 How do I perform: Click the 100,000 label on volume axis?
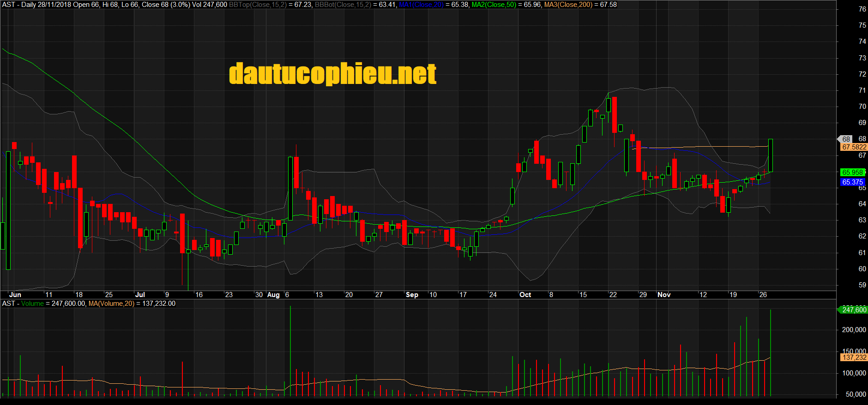[854, 373]
